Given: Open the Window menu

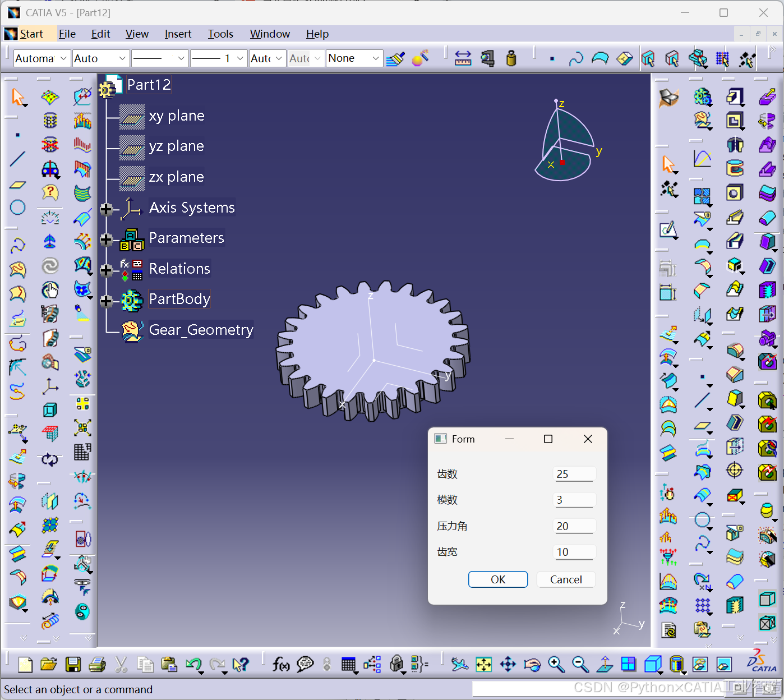Looking at the screenshot, I should (270, 34).
